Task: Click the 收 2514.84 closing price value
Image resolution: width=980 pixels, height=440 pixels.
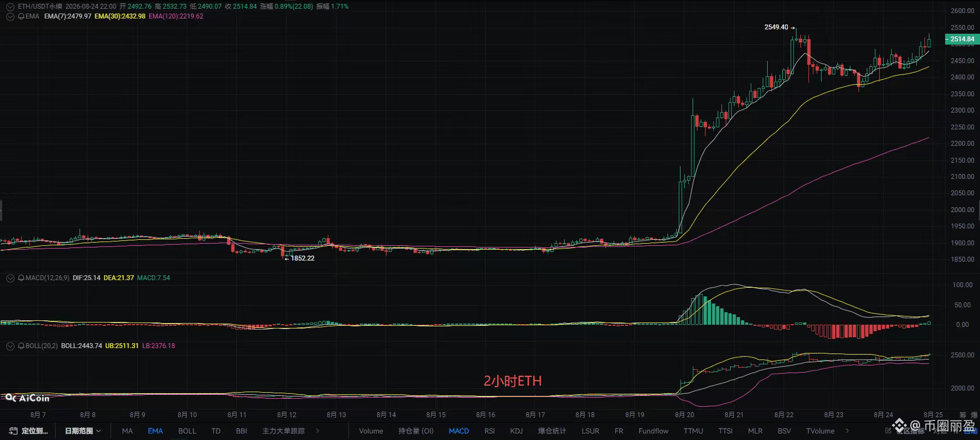Action: pyautogui.click(x=241, y=7)
